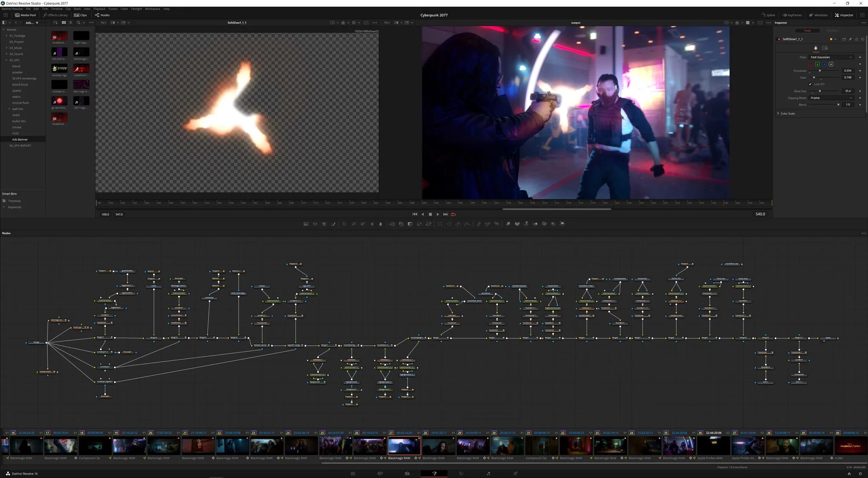Pin the SoftGlow1_1_1 inspector controls

click(x=850, y=39)
